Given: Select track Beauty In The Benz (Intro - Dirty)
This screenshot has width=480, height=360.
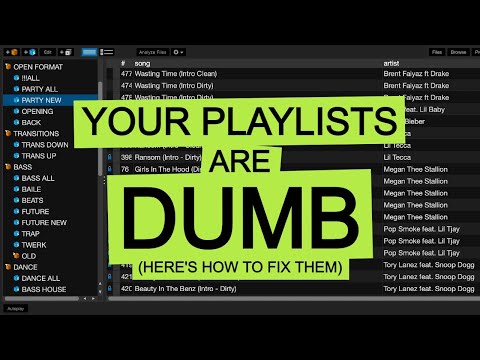Looking at the screenshot, I should point(185,289).
